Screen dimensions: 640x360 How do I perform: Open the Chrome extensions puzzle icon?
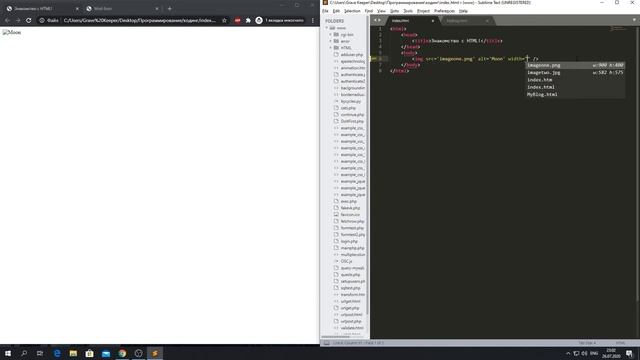pyautogui.click(x=248, y=20)
